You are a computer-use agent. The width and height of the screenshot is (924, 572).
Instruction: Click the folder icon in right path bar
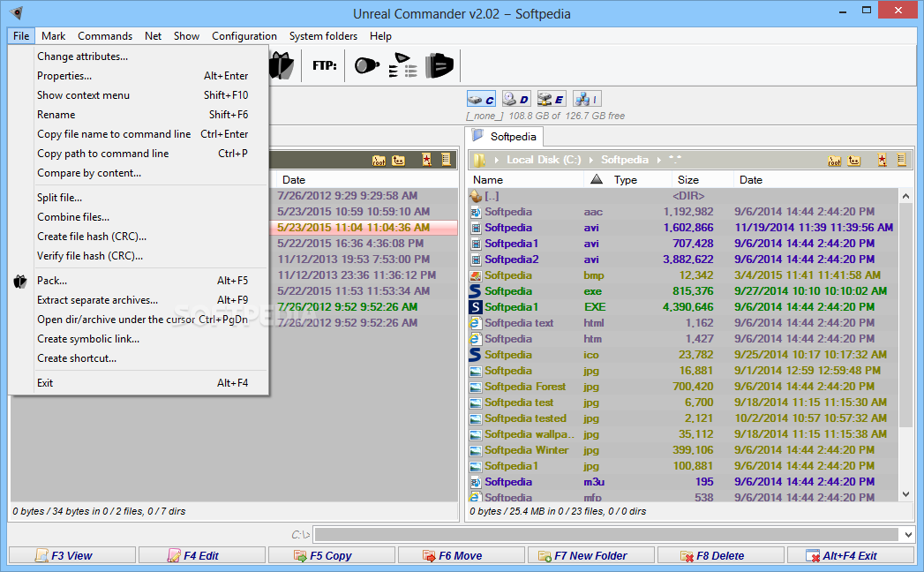[479, 160]
